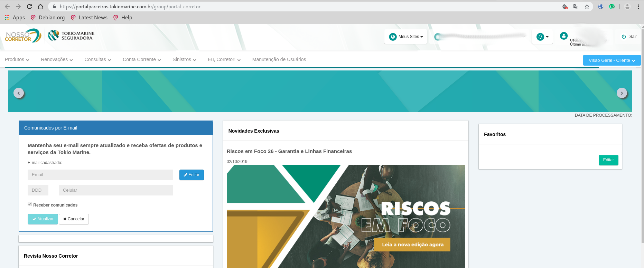The image size is (644, 268).
Task: Click the blue globe extension icon
Action: coord(600,7)
